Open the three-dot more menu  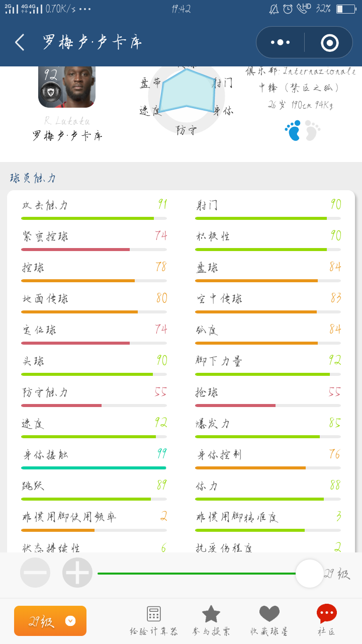[280, 42]
